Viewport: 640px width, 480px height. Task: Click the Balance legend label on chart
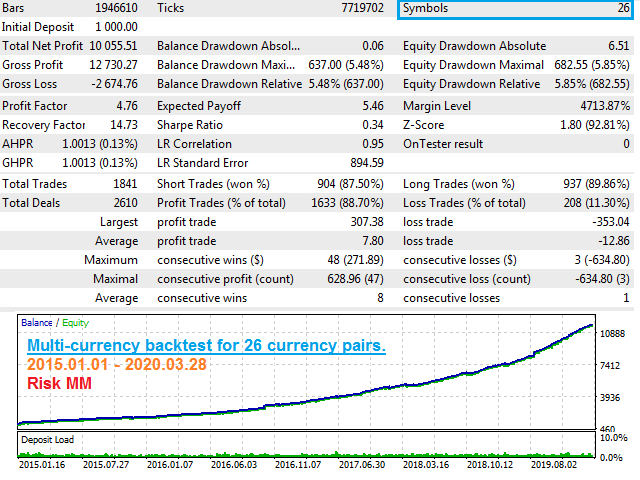(37, 322)
